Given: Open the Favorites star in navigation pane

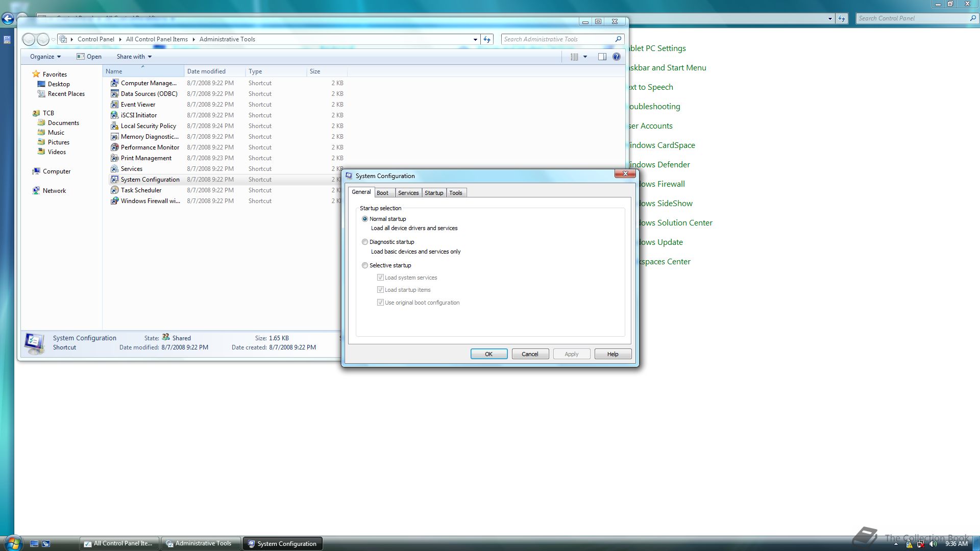Looking at the screenshot, I should point(36,74).
